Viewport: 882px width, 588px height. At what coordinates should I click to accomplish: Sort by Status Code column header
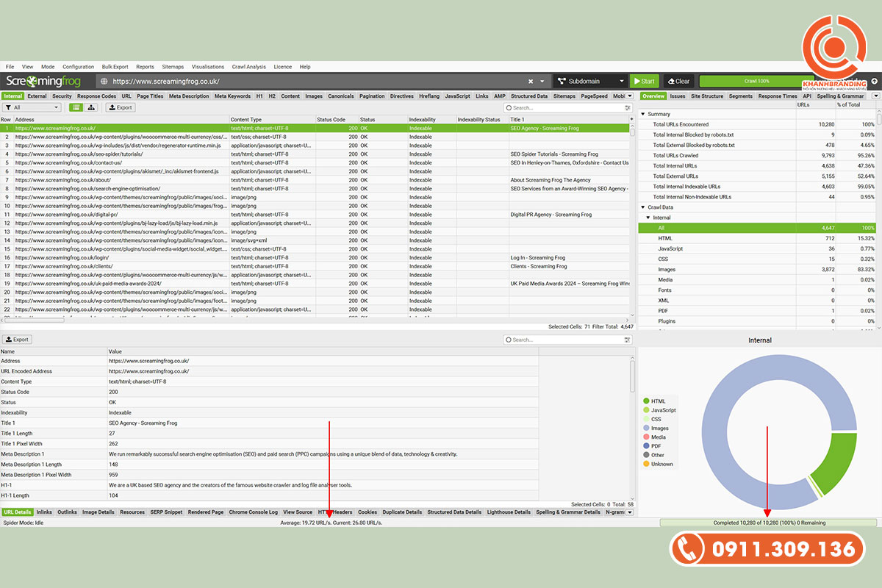click(337, 119)
